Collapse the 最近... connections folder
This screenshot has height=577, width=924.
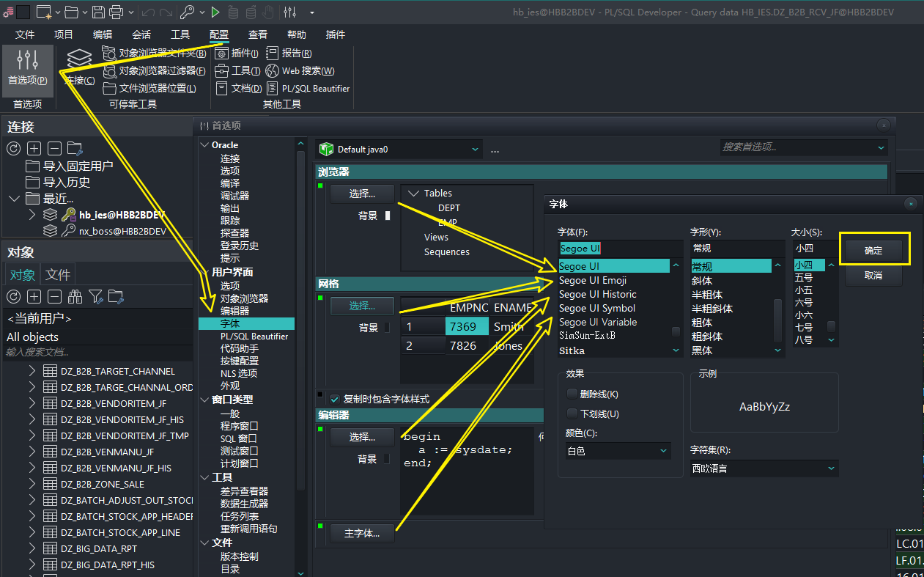coord(14,199)
